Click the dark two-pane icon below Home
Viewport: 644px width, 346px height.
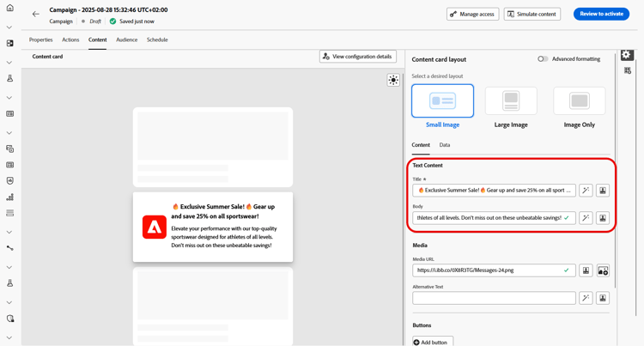[x=9, y=43]
